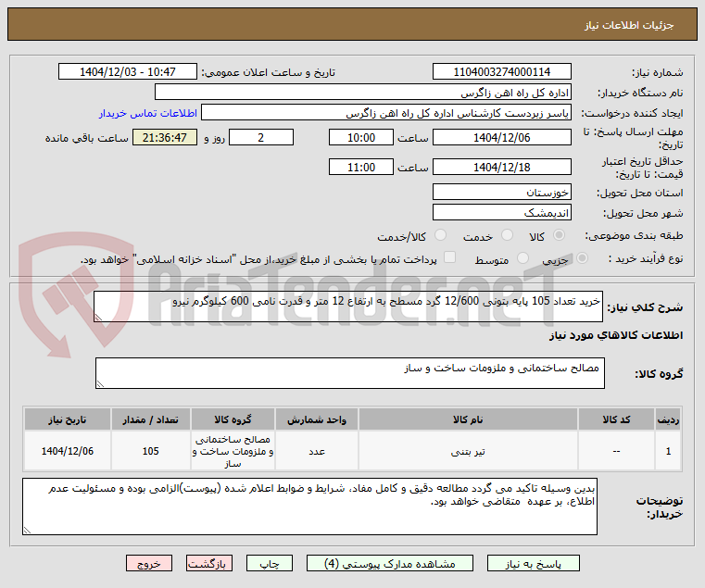Click the نام کالا column header
This screenshot has height=588, width=705.
468,419
